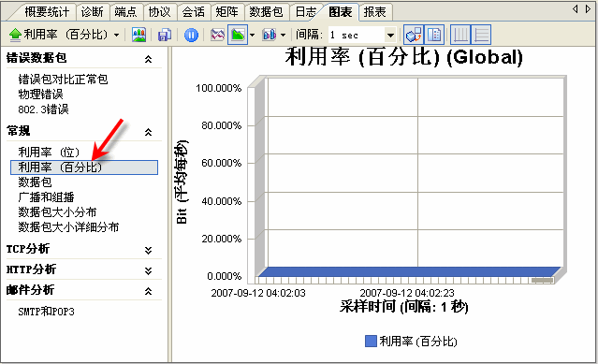Toggle vertical grid lines icon
This screenshot has height=364, width=598.
click(x=460, y=35)
